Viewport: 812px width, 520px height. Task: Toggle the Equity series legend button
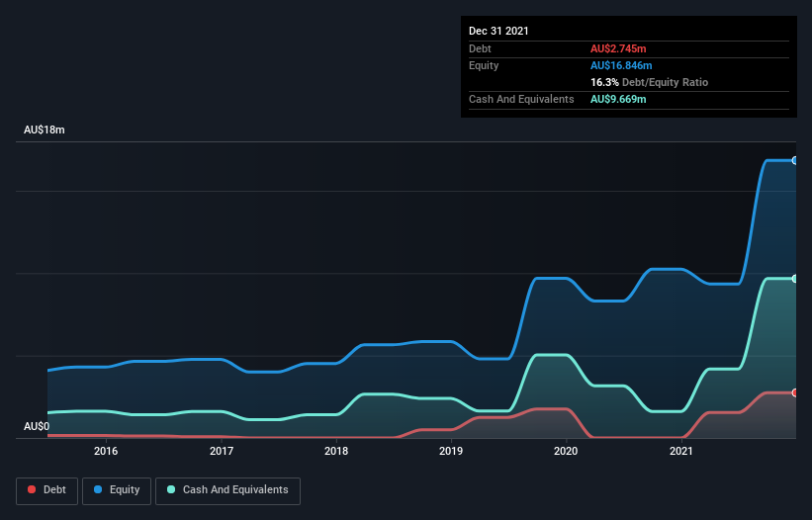click(x=117, y=490)
